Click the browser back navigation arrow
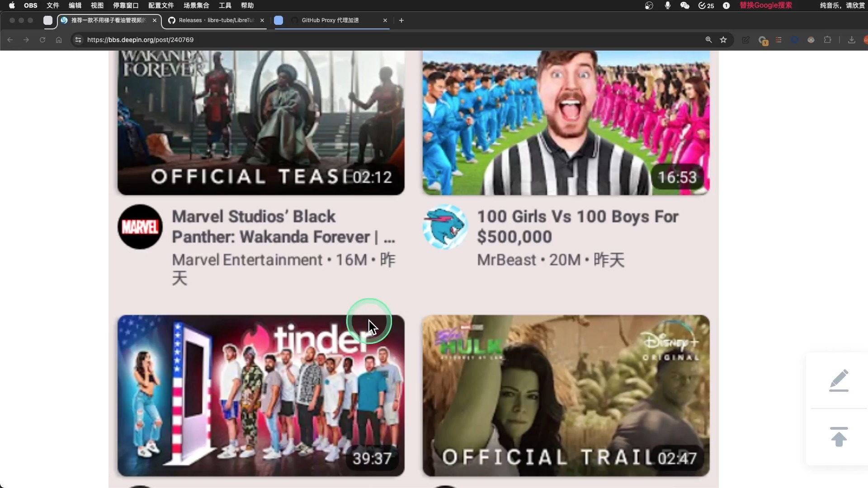 coord(11,40)
